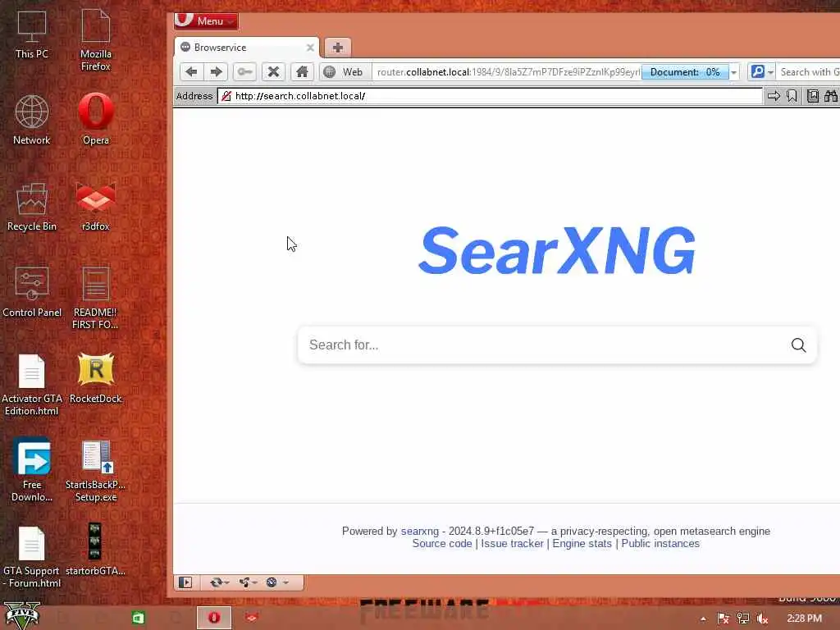
Task: Open the Source code link
Action: tap(442, 543)
